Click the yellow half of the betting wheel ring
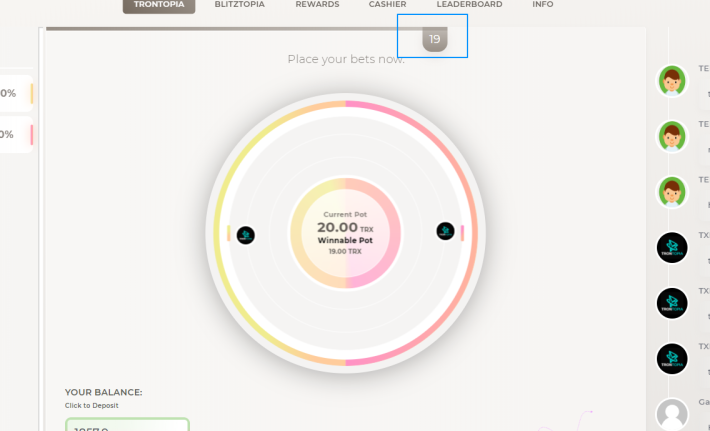710x431 pixels. pyautogui.click(x=218, y=233)
